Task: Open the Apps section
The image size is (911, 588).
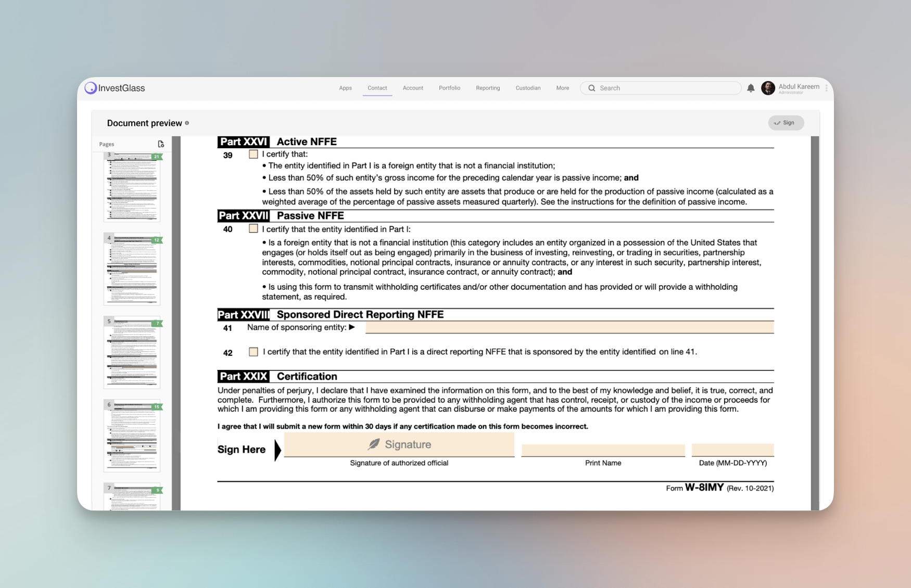Action: [x=345, y=88]
